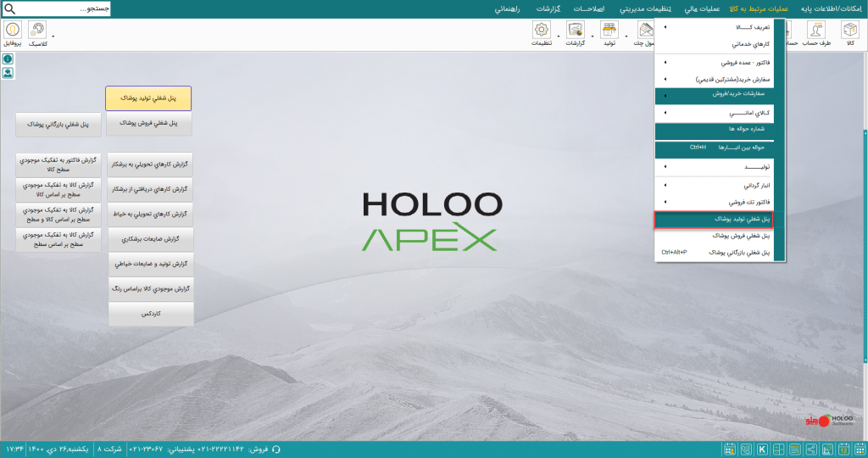This screenshot has height=458, width=868.
Task: Open گزارش توليد و ضايعات خياطي report
Action: [x=151, y=264]
